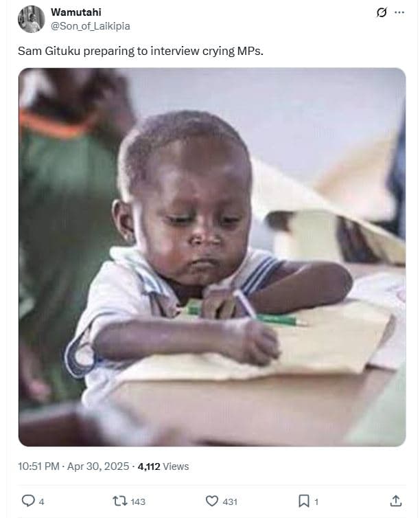This screenshot has width=420, height=518.
Task: Click the tweet text about Sam Gituku
Action: tap(141, 52)
